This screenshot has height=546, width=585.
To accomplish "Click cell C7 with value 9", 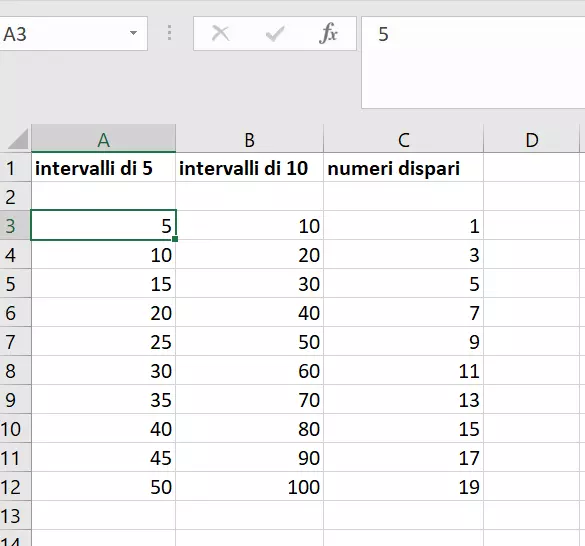I will click(403, 341).
